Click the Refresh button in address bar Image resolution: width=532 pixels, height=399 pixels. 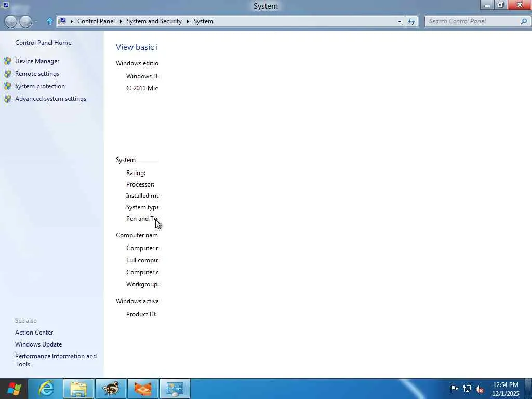pyautogui.click(x=411, y=21)
